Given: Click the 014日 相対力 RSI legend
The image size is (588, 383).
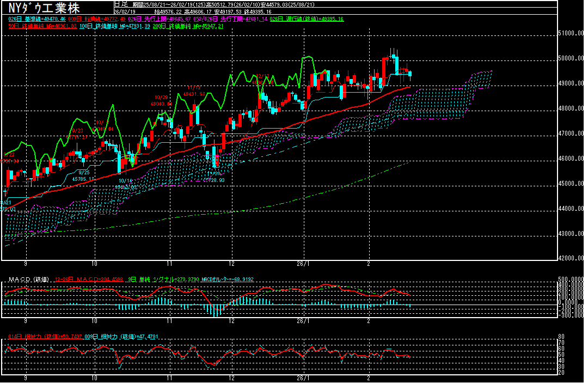Looking at the screenshot, I should click(47, 337).
